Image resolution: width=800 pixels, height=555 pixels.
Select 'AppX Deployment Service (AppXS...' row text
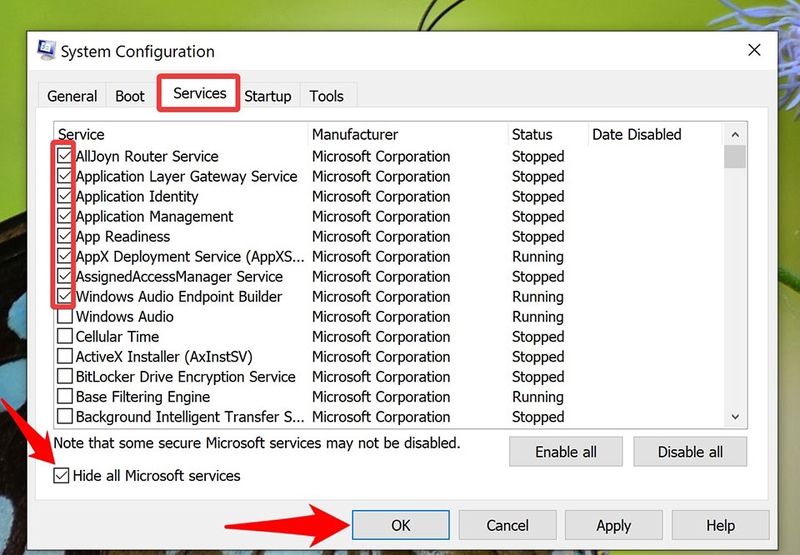tap(190, 257)
